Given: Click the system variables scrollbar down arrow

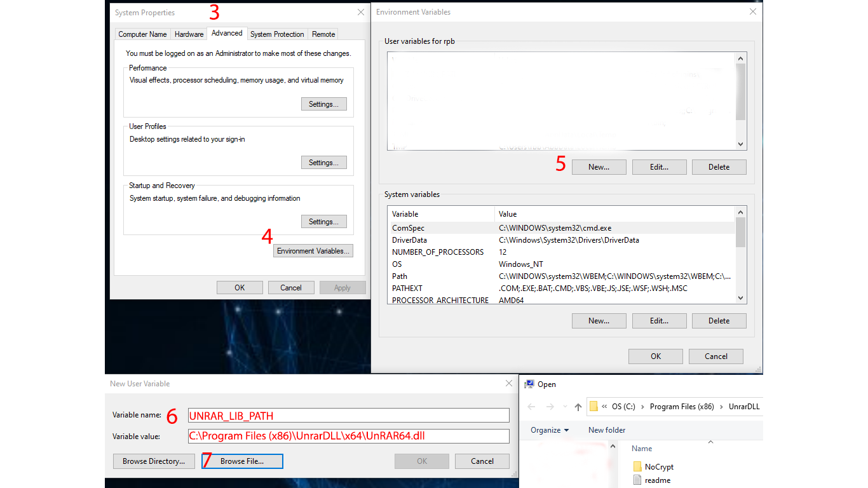Looking at the screenshot, I should click(x=740, y=298).
